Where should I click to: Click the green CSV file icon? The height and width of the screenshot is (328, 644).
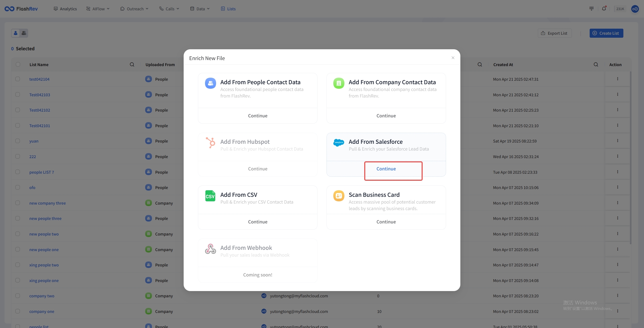[x=210, y=196]
